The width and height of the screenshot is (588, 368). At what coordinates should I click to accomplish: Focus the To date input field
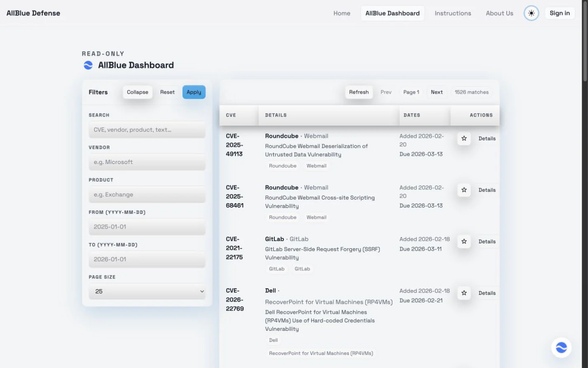(x=147, y=259)
